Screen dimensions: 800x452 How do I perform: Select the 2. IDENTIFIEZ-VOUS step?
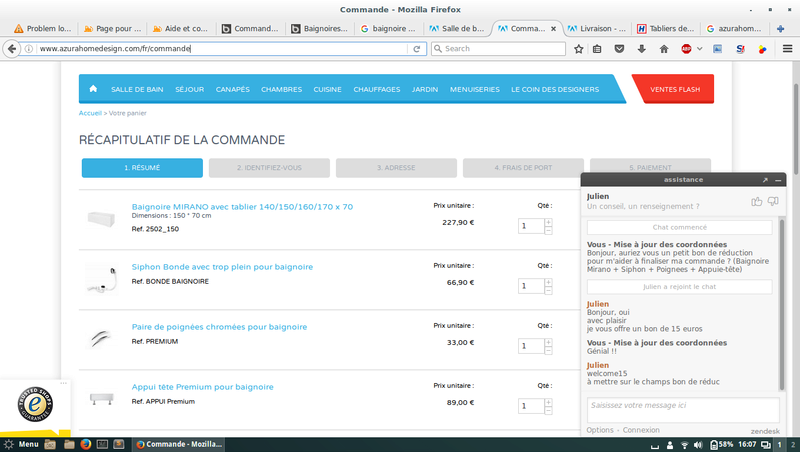(x=269, y=168)
